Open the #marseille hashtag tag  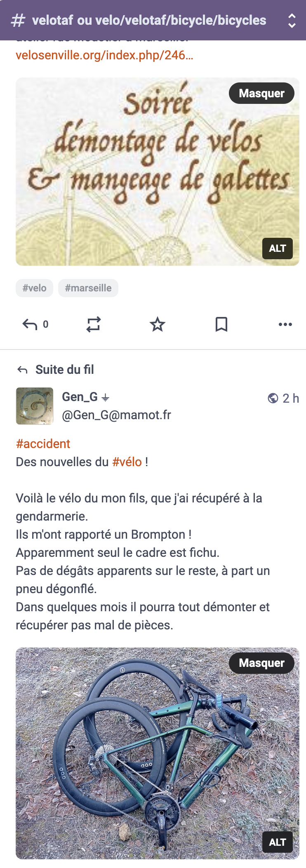(x=88, y=288)
